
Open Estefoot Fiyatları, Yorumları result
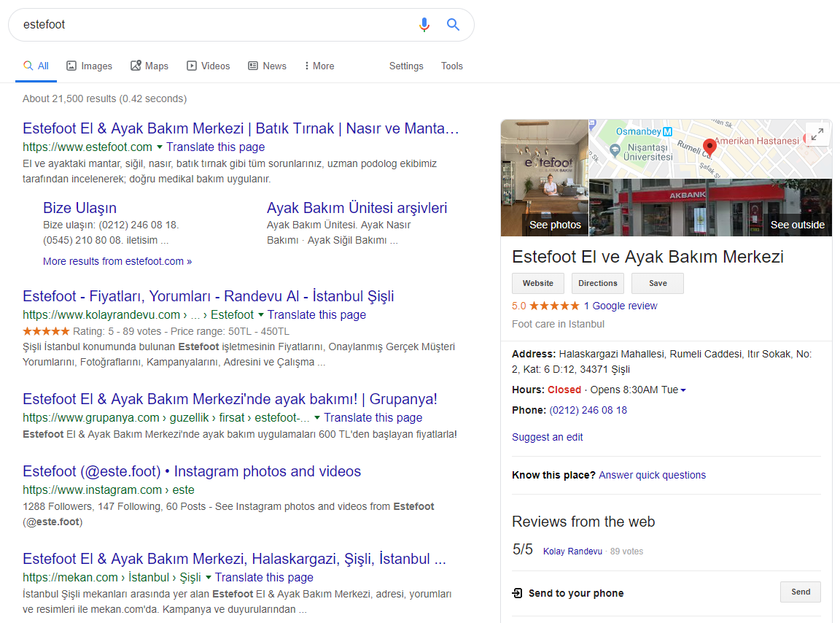[209, 296]
